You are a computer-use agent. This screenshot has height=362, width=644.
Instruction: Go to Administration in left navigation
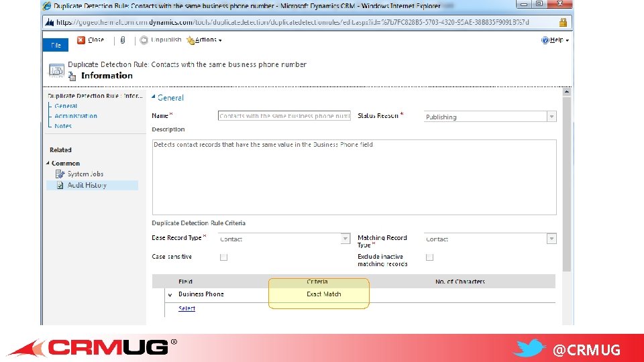[76, 116]
